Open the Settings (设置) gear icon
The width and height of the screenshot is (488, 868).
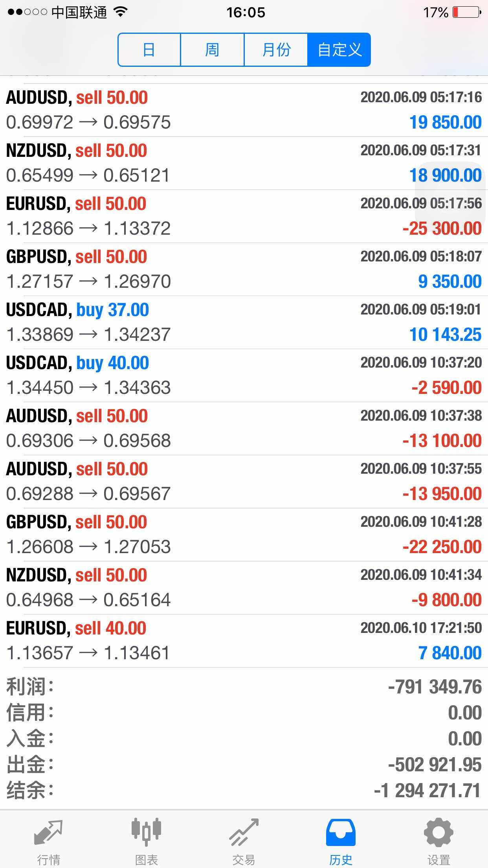pyautogui.click(x=438, y=832)
